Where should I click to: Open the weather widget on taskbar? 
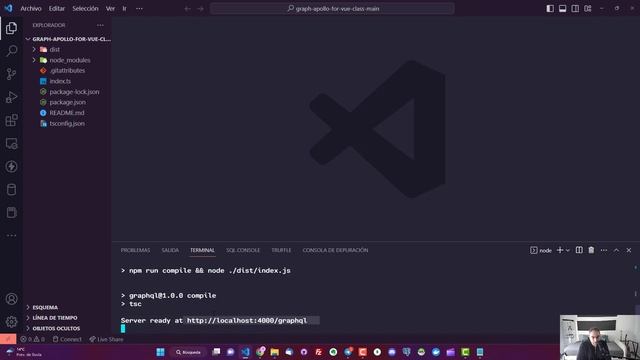24,352
